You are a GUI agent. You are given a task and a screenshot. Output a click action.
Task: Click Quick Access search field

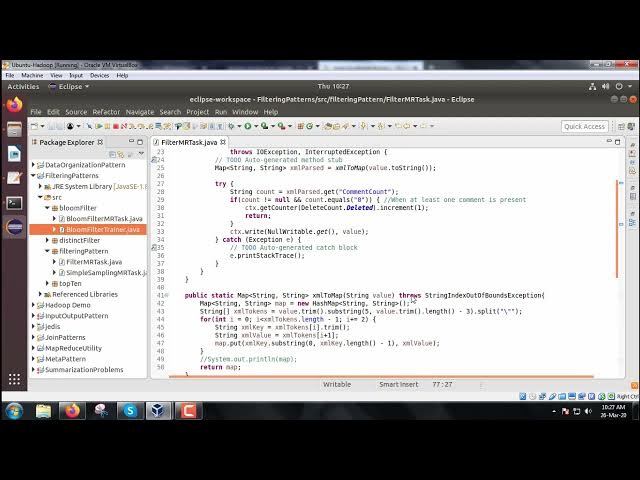point(584,127)
